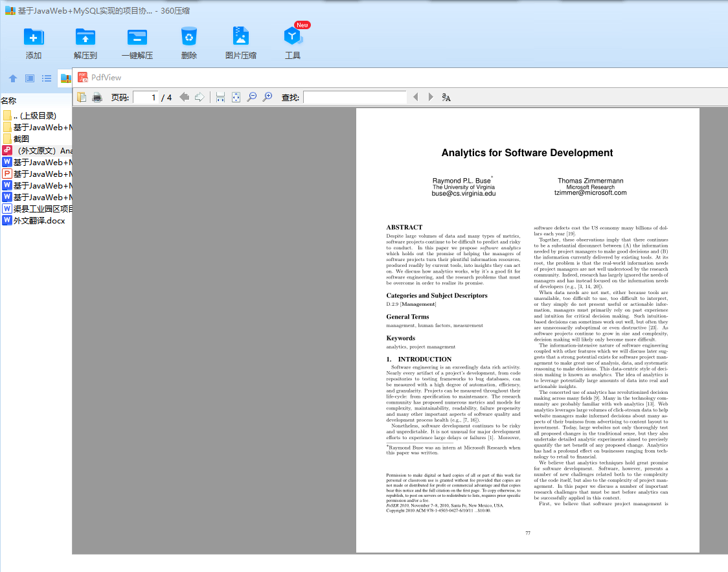Switch to the thumbnail/detail view icon
The height and width of the screenshot is (572, 728).
tap(30, 78)
